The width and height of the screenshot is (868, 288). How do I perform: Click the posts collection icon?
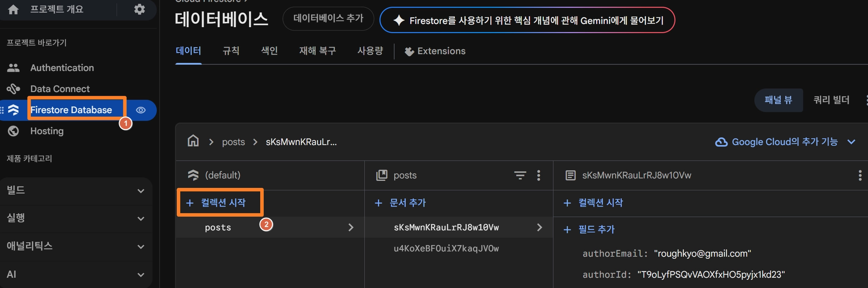tap(382, 175)
